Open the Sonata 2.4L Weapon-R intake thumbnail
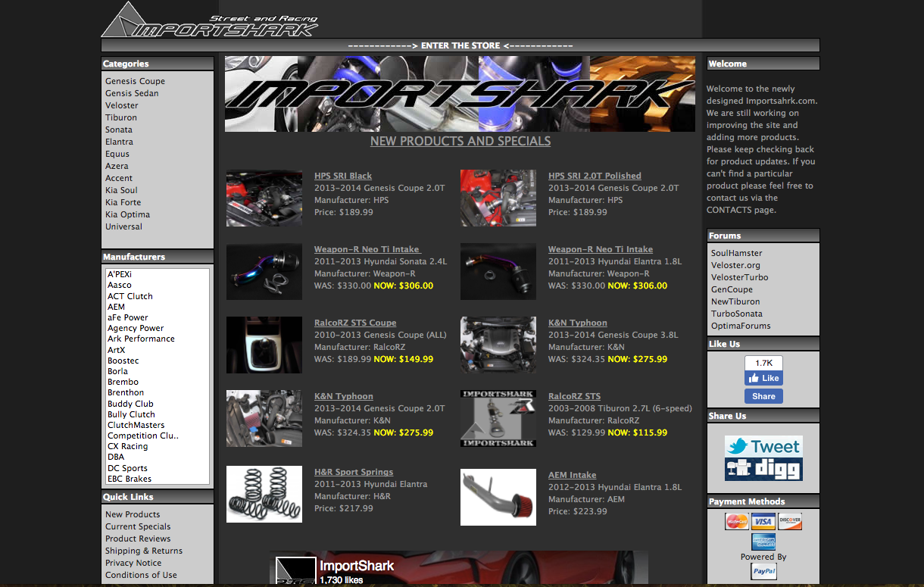This screenshot has width=924, height=587. coord(264,272)
